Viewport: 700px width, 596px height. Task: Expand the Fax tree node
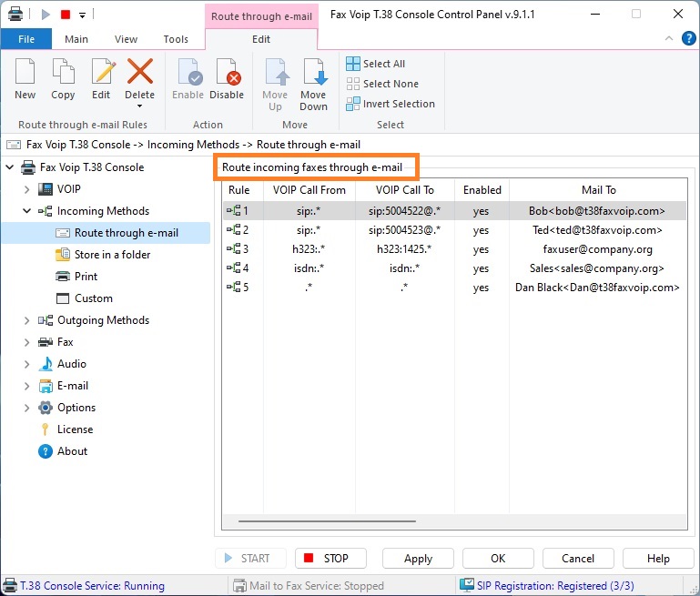click(26, 342)
